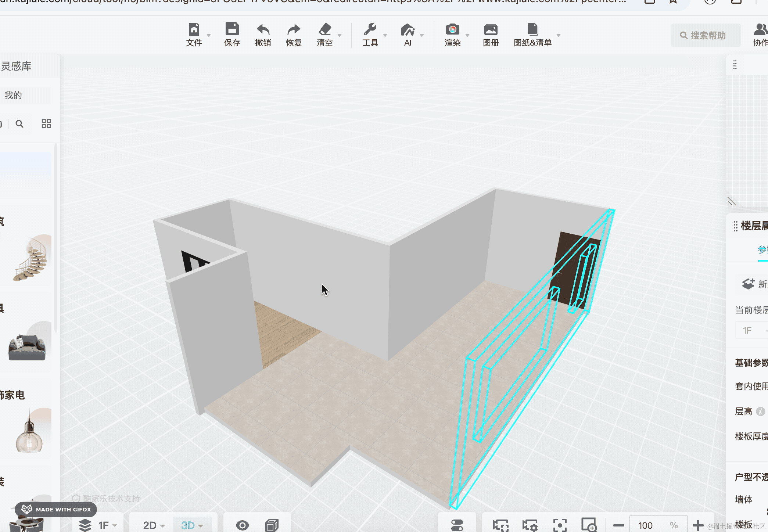Open the 3D view mode dropdown
Viewport: 768px width, 532px height.
click(192, 525)
